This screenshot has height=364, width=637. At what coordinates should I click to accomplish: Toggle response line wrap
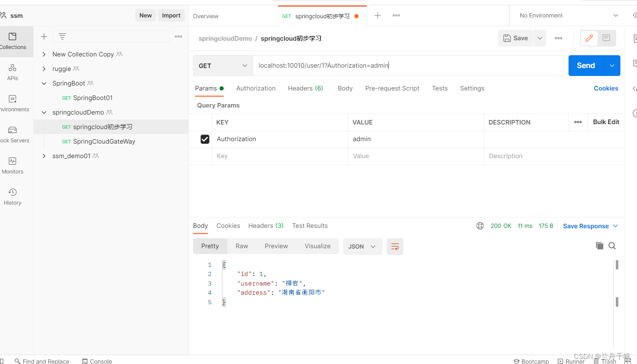tap(395, 247)
